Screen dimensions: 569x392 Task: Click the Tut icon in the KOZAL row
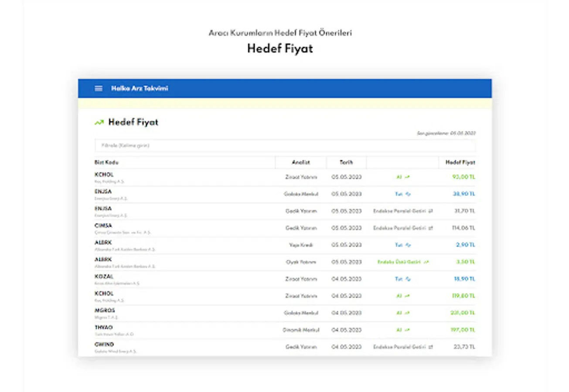pos(408,279)
